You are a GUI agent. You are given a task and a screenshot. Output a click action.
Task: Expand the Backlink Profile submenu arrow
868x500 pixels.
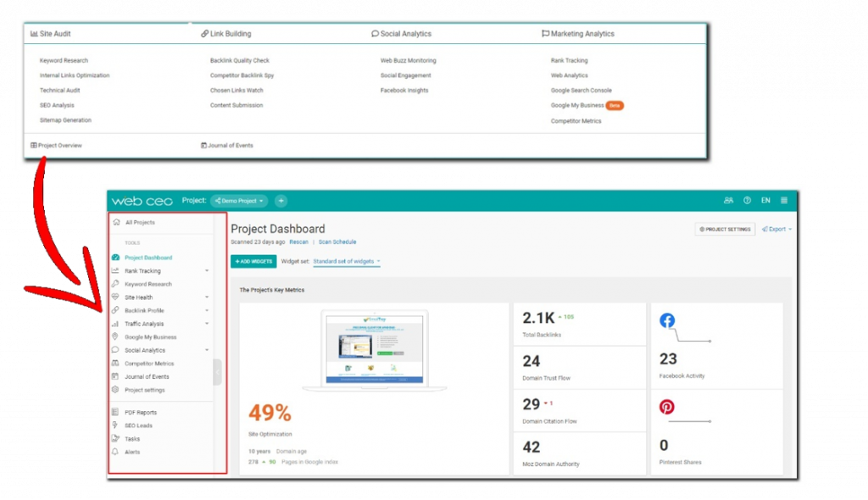[x=207, y=311]
